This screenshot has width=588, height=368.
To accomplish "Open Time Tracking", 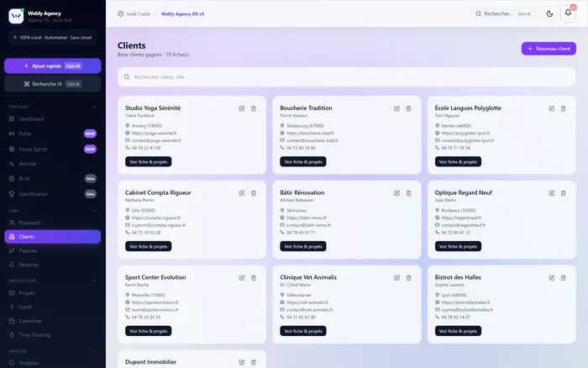I will (52, 335).
